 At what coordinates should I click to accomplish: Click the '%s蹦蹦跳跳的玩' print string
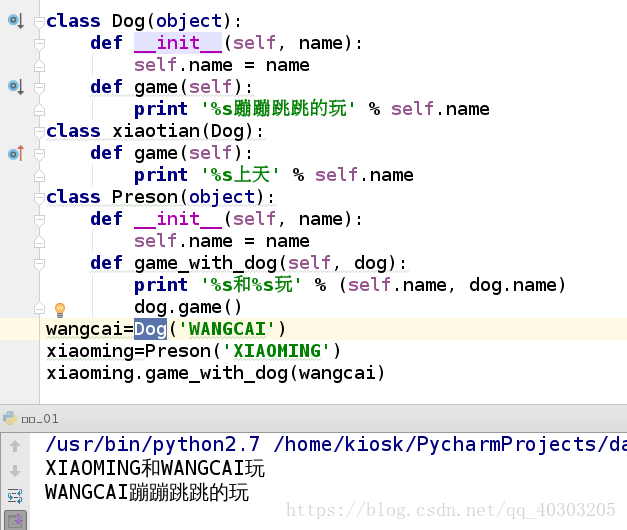278,109
